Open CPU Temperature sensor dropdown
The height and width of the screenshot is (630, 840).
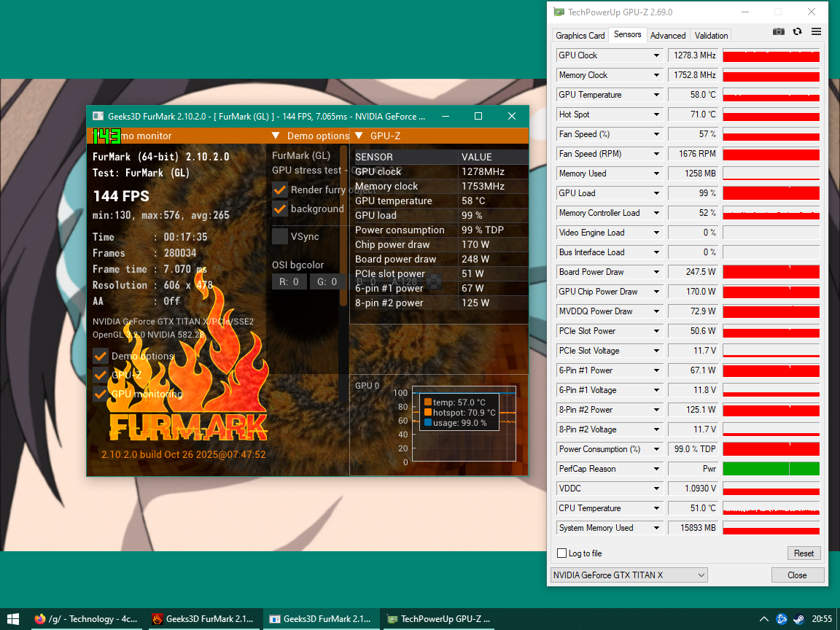pyautogui.click(x=610, y=507)
